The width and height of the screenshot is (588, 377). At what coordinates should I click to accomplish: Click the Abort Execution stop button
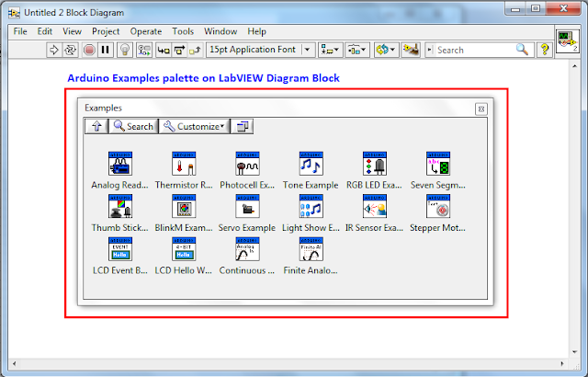pos(89,50)
